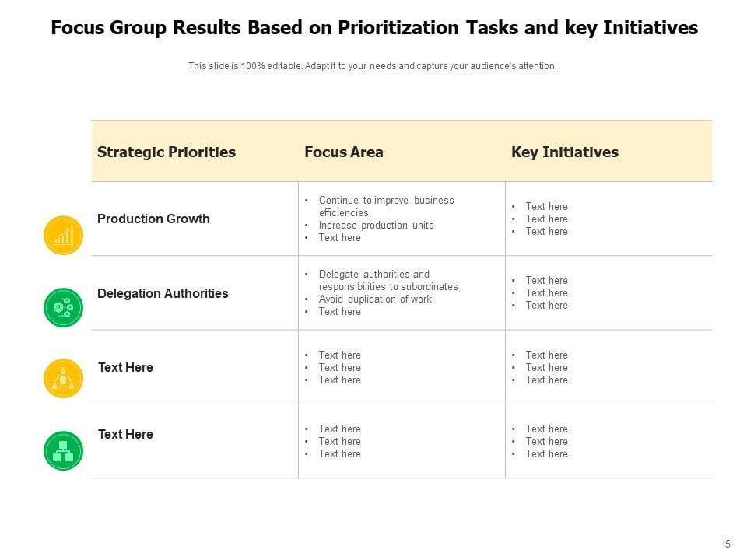Click the slide page number 5

pyautogui.click(x=728, y=544)
